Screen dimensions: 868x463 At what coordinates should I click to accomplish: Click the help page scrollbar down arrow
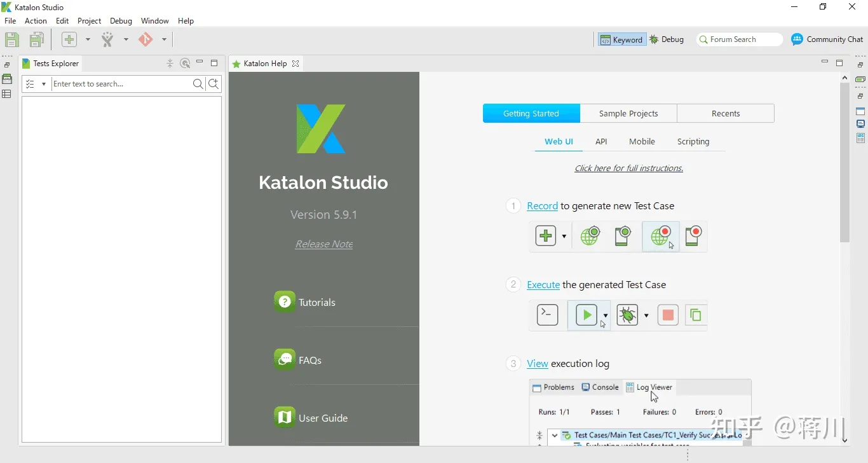pos(844,439)
